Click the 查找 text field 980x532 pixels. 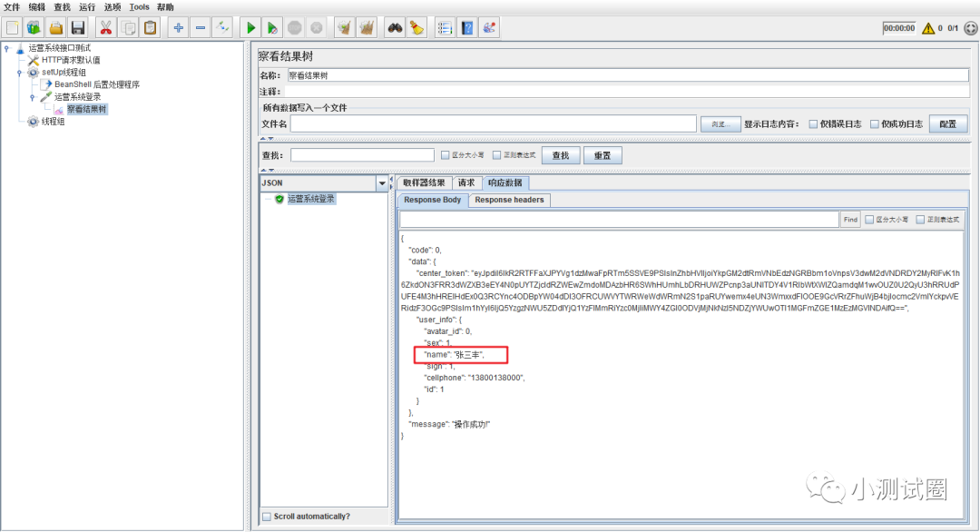362,155
